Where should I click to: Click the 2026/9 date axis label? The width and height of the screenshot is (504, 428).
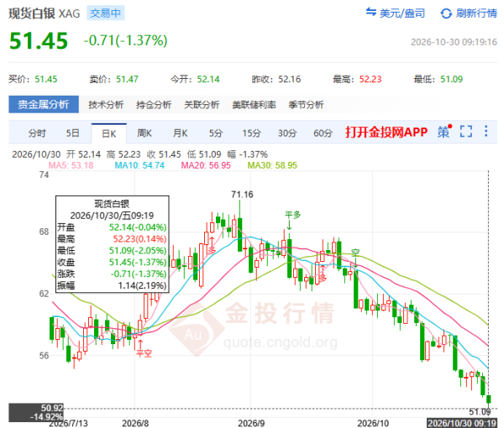pos(251,423)
